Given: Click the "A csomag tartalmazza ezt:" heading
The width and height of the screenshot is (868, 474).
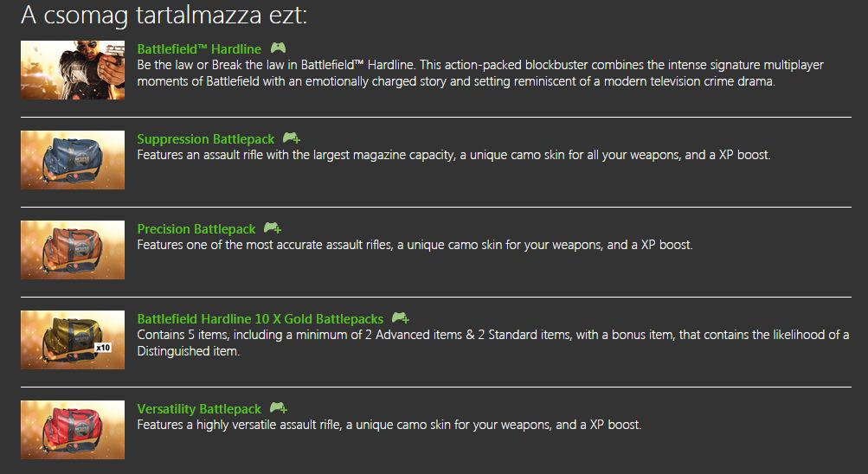Looking at the screenshot, I should click(164, 15).
